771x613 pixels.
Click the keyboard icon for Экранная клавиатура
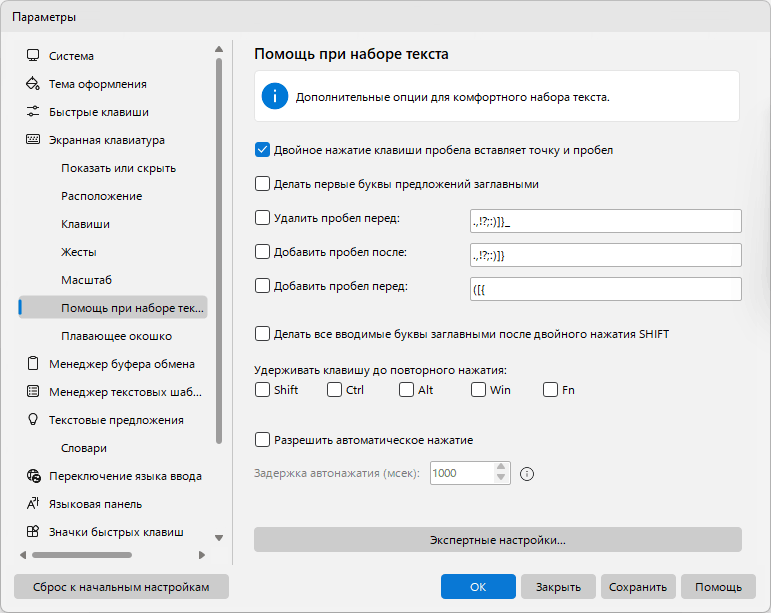[33, 140]
